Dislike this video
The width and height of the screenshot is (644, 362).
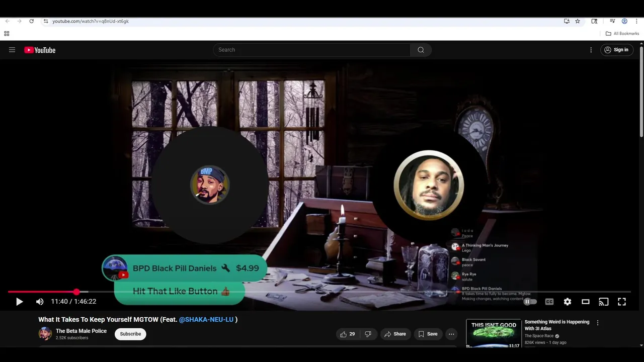pyautogui.click(x=368, y=334)
